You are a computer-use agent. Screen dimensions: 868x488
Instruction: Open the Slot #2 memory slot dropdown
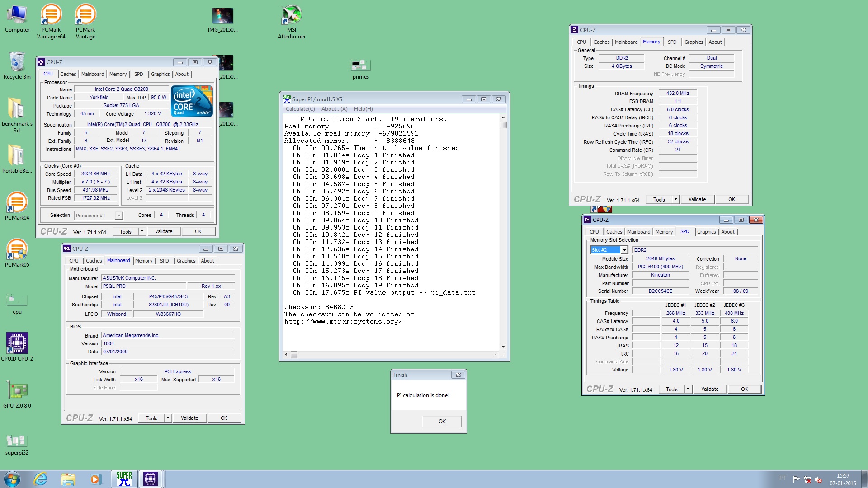pos(609,250)
